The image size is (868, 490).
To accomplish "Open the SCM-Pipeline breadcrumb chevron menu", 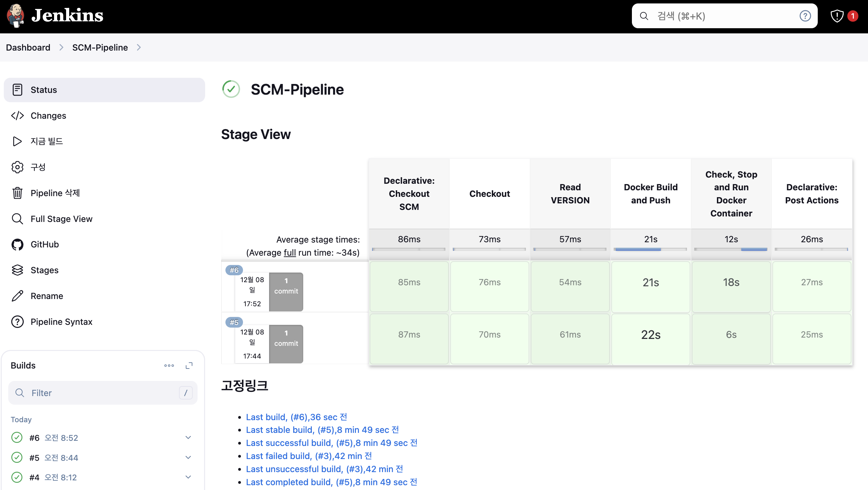I will pos(139,47).
